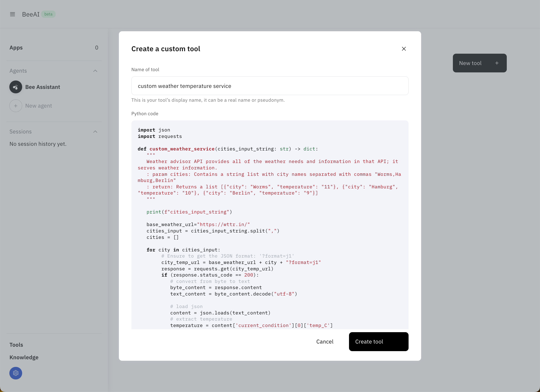Click the 'content = json.loads' line
Viewport: 540px width, 392px height.
(x=220, y=313)
